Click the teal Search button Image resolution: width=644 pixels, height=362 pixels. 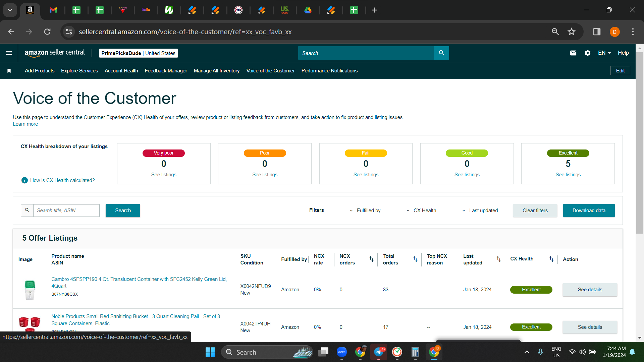click(123, 210)
